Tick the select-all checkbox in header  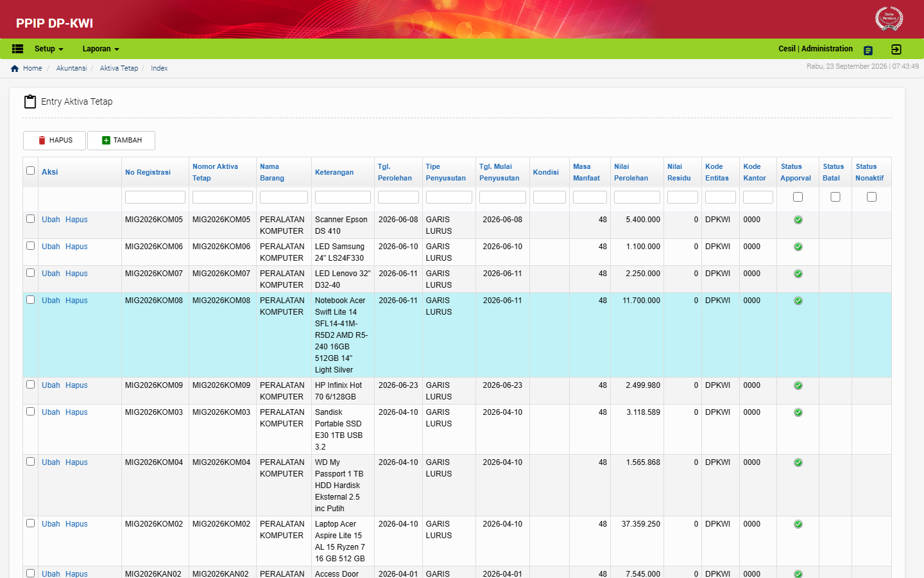click(x=30, y=170)
